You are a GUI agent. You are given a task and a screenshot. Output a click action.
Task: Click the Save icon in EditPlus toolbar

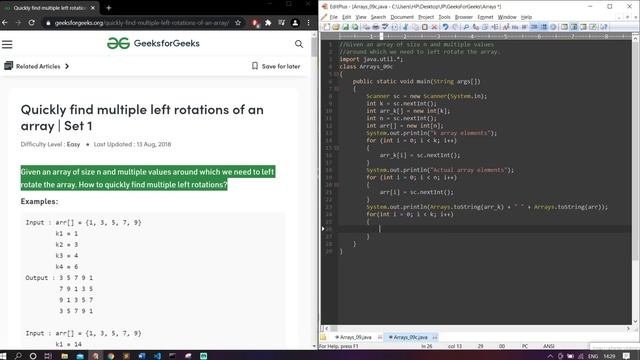[x=345, y=27]
